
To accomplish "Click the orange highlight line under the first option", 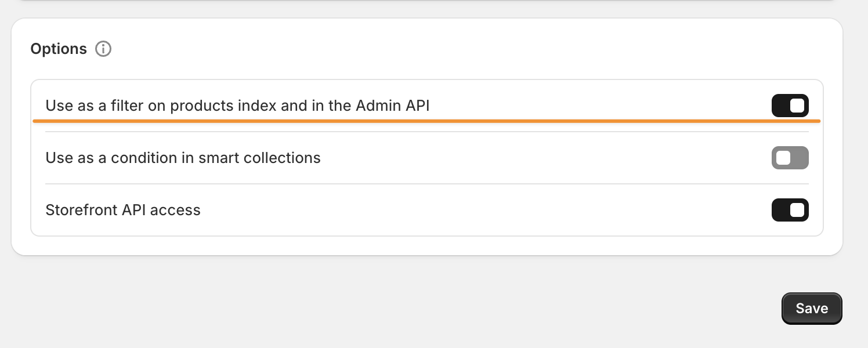I will pos(426,121).
